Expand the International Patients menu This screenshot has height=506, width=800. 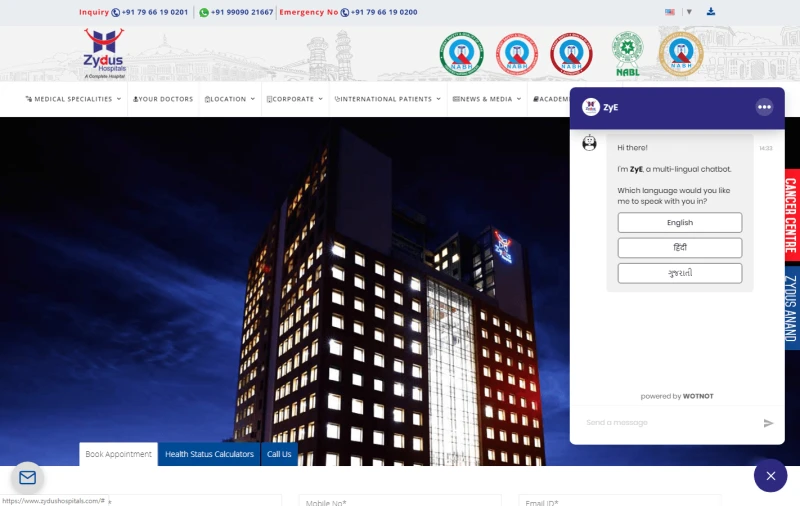coord(388,99)
